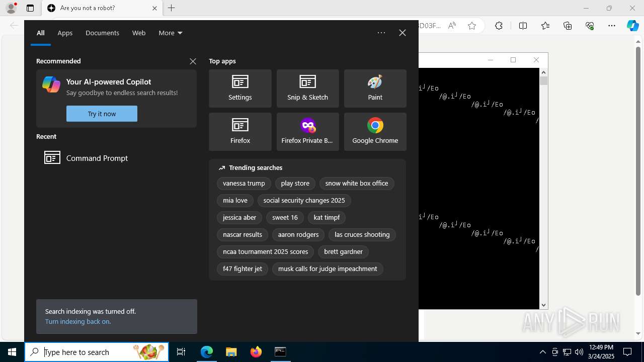Image resolution: width=644 pixels, height=362 pixels.
Task: Select 'kat timpf' trending chip
Action: click(x=327, y=218)
